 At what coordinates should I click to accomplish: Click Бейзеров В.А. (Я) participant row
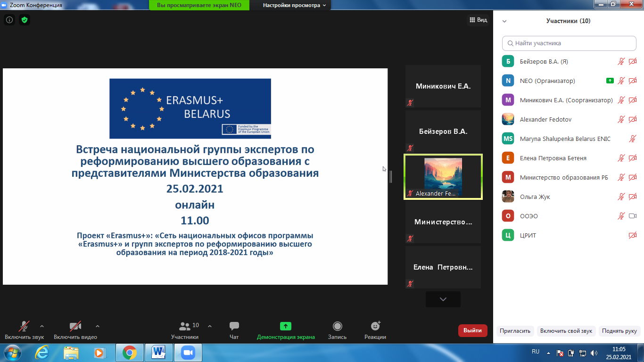pyautogui.click(x=569, y=61)
